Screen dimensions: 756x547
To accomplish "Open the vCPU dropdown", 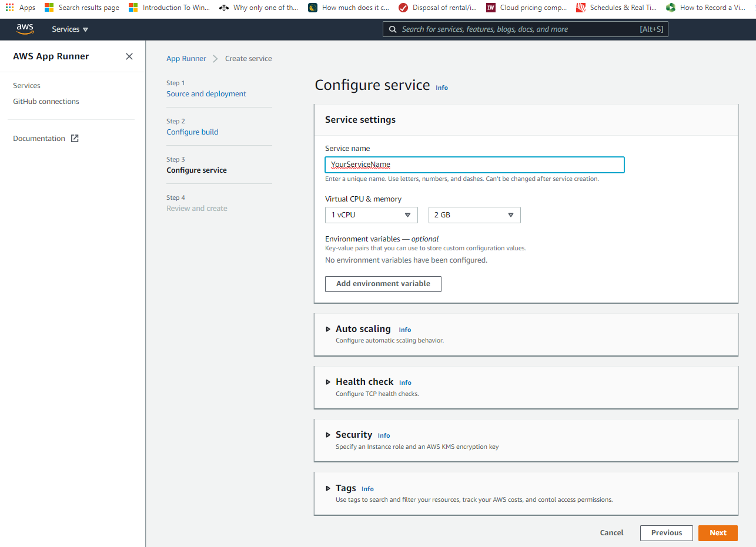I will pyautogui.click(x=372, y=215).
